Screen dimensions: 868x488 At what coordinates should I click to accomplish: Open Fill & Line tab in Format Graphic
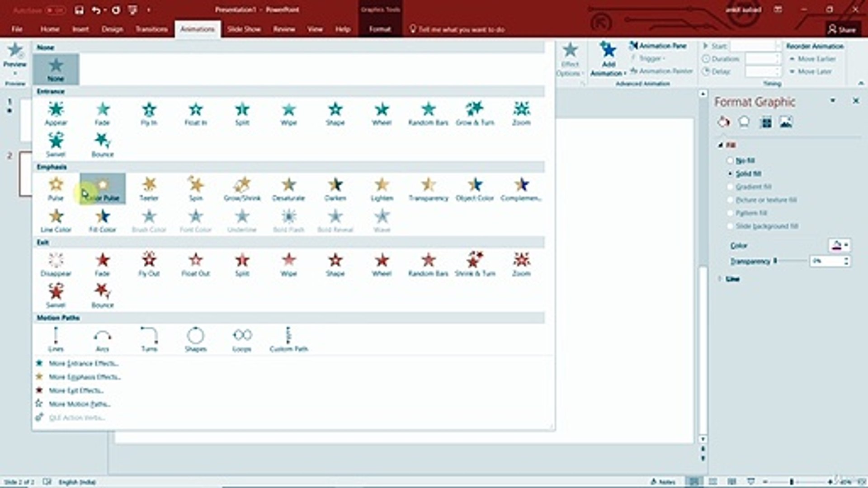click(x=724, y=122)
